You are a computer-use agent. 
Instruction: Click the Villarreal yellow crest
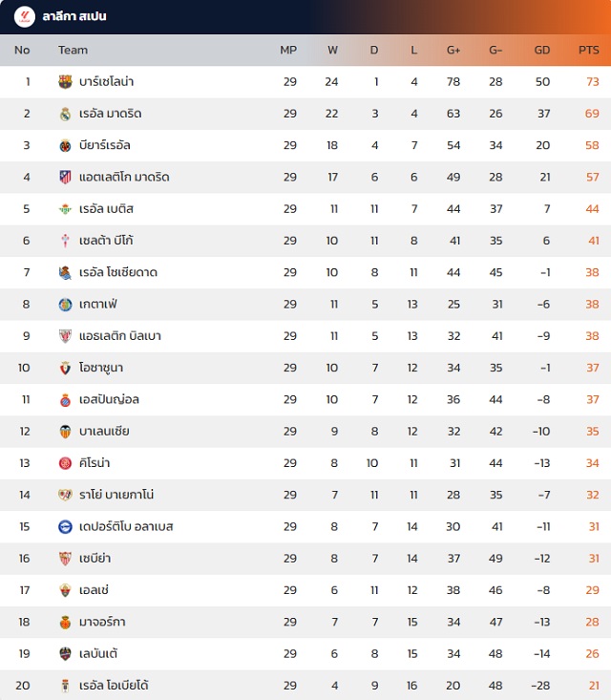point(65,145)
